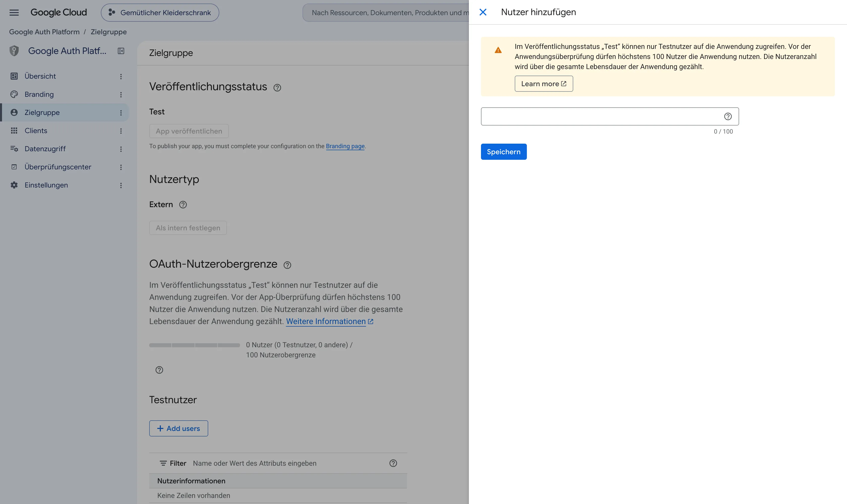Click the Google Auth Platform shield icon
Screen dimensions: 847x504
tap(14, 51)
